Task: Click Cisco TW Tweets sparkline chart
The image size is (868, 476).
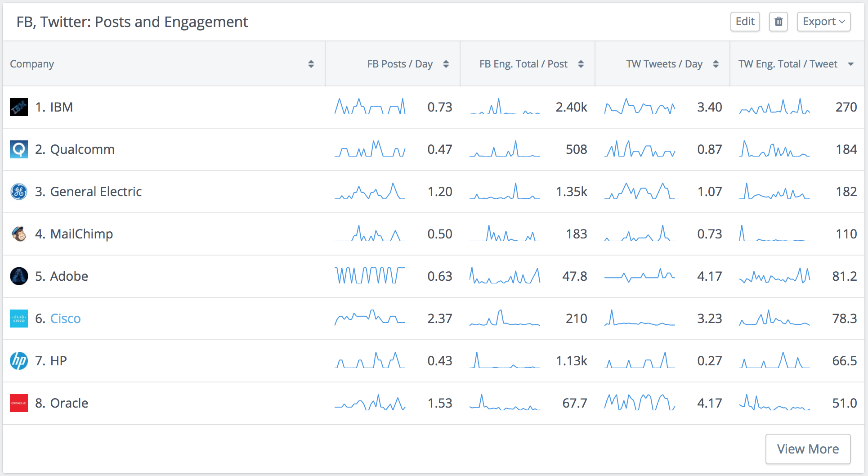Action: click(x=640, y=318)
